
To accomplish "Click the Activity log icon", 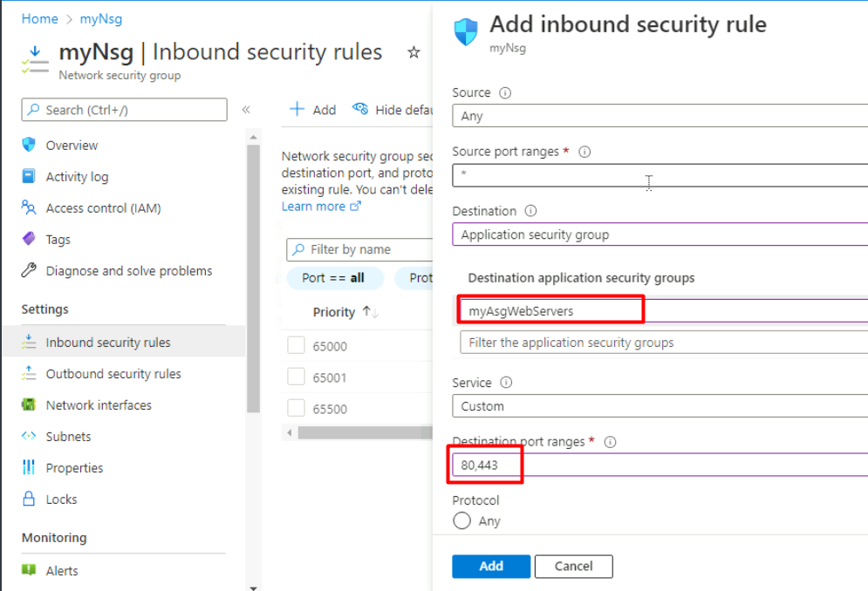I will pos(29,176).
